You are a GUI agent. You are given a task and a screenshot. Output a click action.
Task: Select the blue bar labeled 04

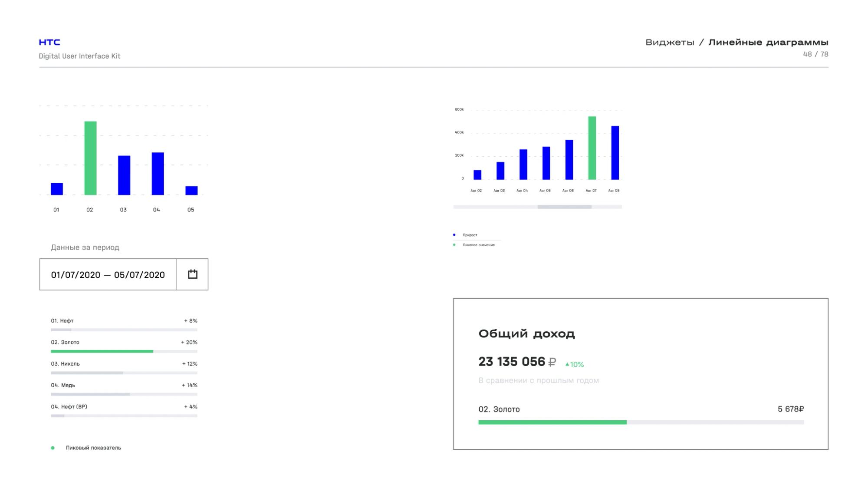(158, 174)
